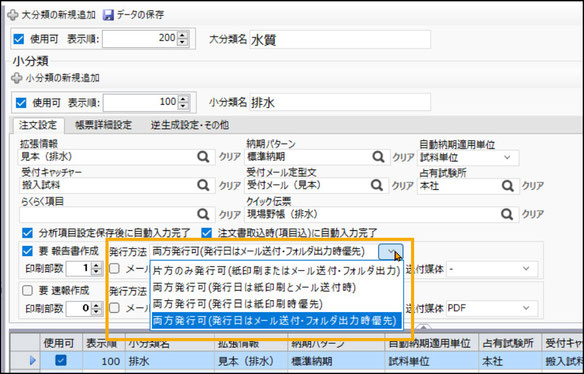Image resolution: width=584 pixels, height=374 pixels.
Task: Open search for 受付メール定型文 field
Action: tap(377, 185)
